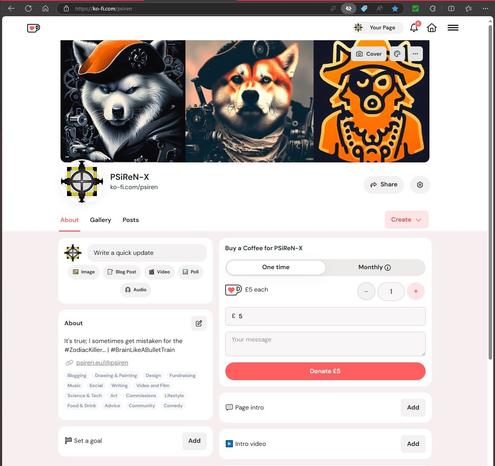Click into Your message text field
Viewport: 495px width, 466px height.
(x=325, y=344)
